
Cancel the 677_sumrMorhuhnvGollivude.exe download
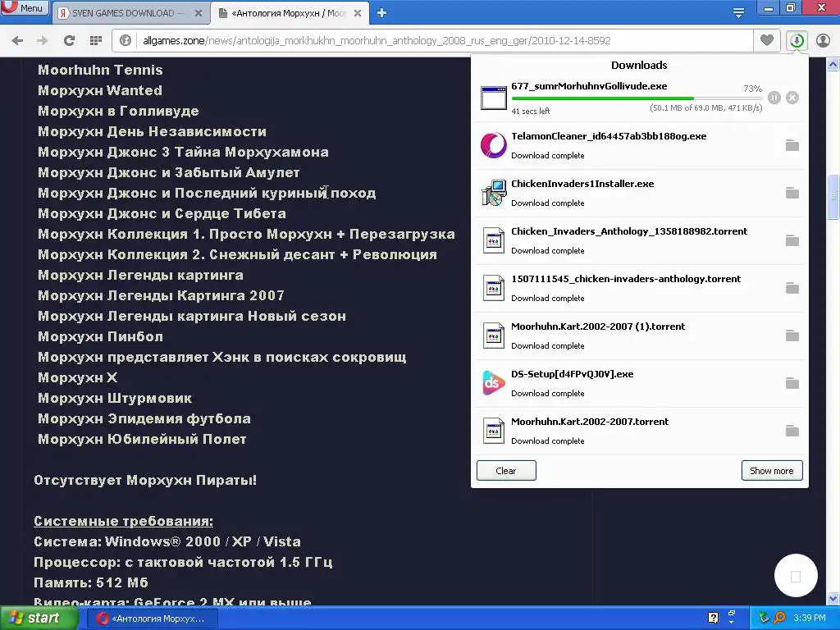point(792,98)
